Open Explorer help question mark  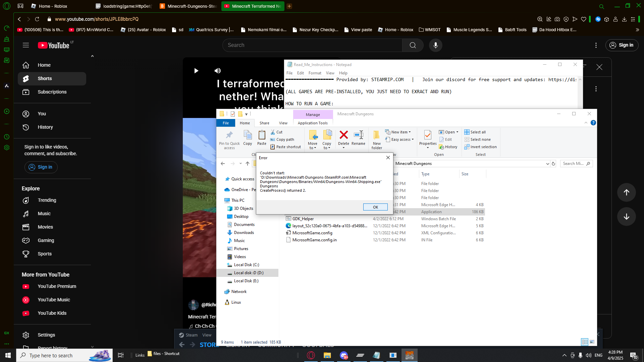pyautogui.click(x=593, y=123)
